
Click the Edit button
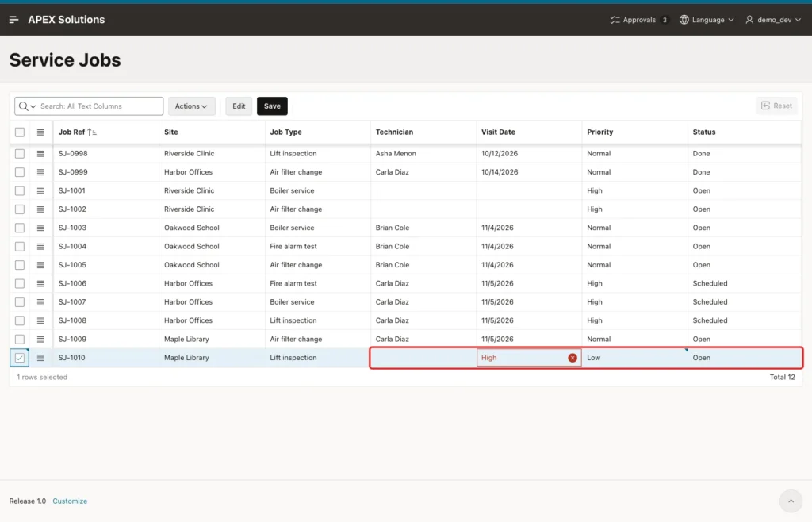click(239, 106)
